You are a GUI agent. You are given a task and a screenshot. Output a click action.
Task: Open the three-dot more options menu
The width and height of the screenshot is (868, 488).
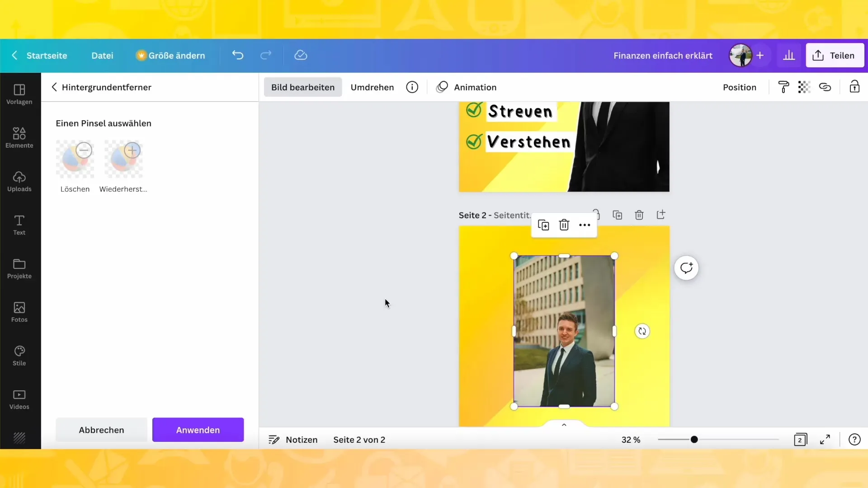(x=585, y=225)
